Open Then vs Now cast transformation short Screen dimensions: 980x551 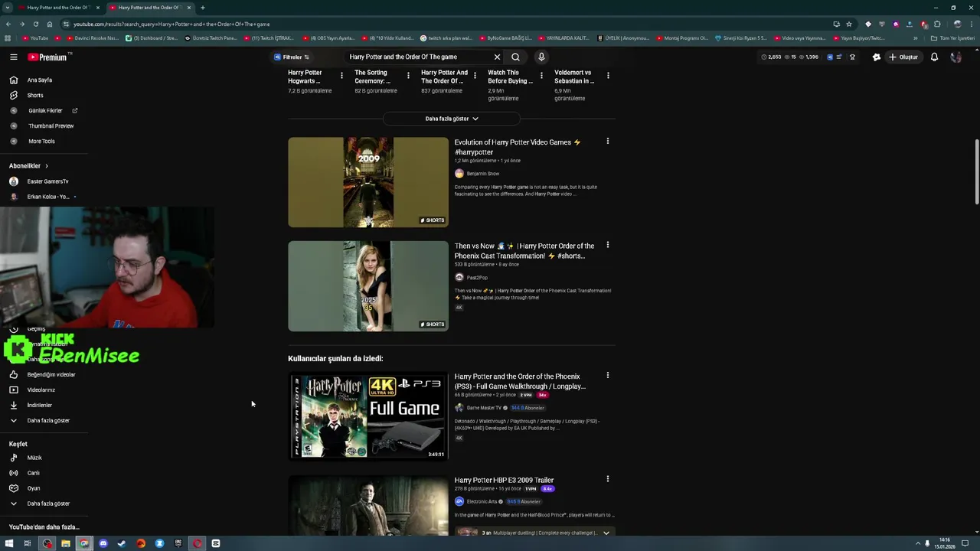tap(524, 251)
